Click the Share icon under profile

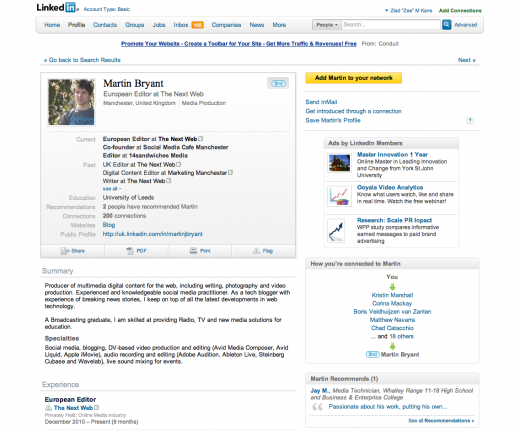click(x=65, y=251)
